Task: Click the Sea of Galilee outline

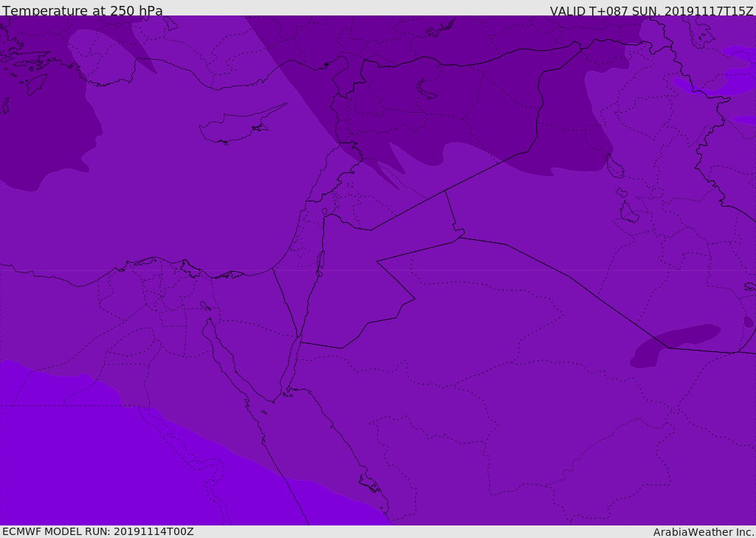Action: coord(324,212)
